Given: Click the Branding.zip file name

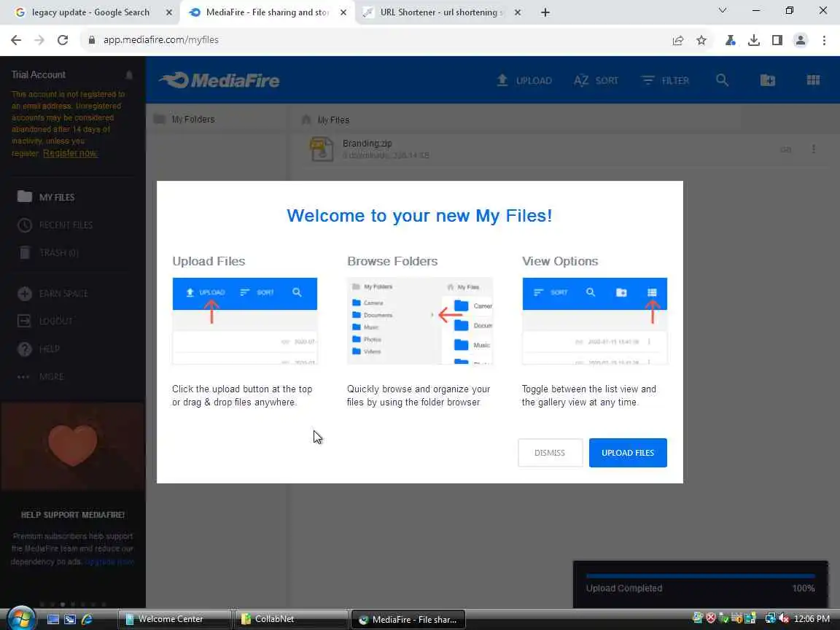Looking at the screenshot, I should (367, 144).
